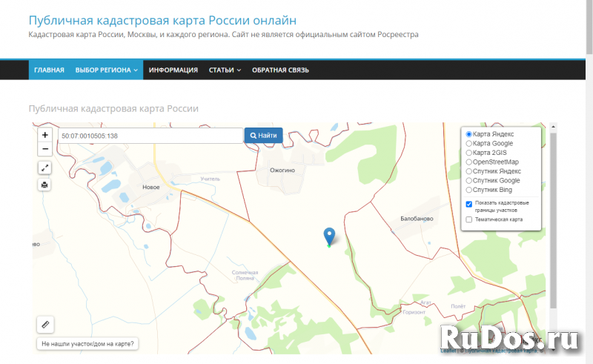Select the Карта Google base layer
Image resolution: width=593 pixels, height=364 pixels.
[x=468, y=143]
